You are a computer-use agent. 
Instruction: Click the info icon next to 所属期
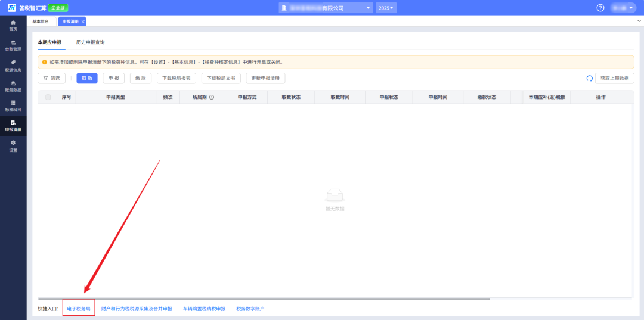[212, 97]
